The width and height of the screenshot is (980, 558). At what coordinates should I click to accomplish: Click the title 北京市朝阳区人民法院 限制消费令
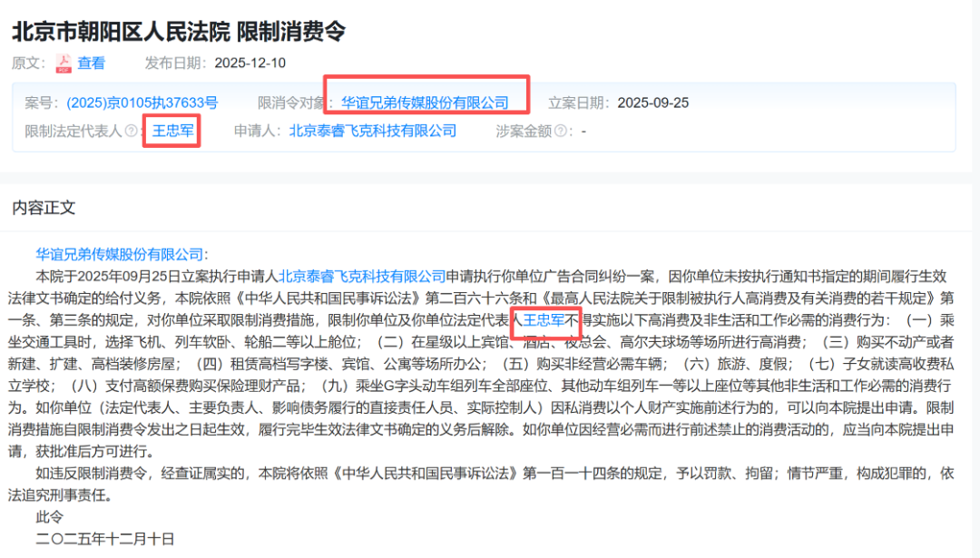click(179, 31)
